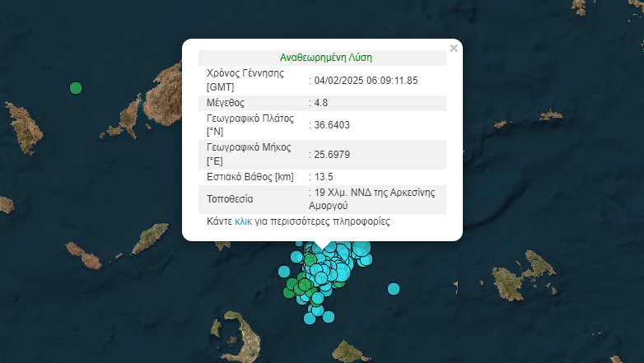This screenshot has height=363, width=644.
Task: Click the large cyan marker at the cluster's right edge
Action: (361, 248)
